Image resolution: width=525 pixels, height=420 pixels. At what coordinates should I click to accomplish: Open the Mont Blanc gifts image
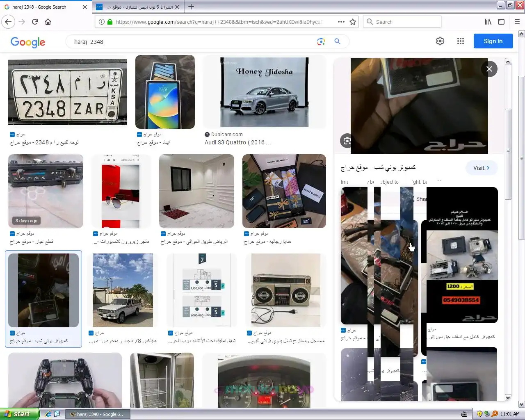point(284,191)
